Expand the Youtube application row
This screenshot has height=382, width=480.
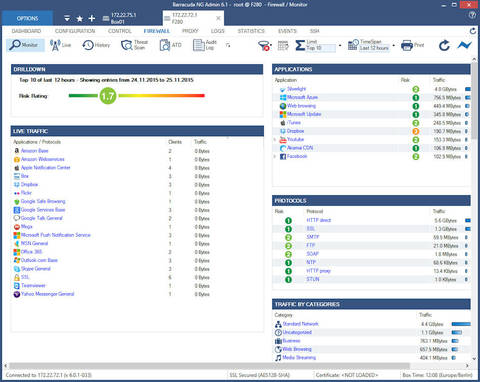tap(275, 140)
